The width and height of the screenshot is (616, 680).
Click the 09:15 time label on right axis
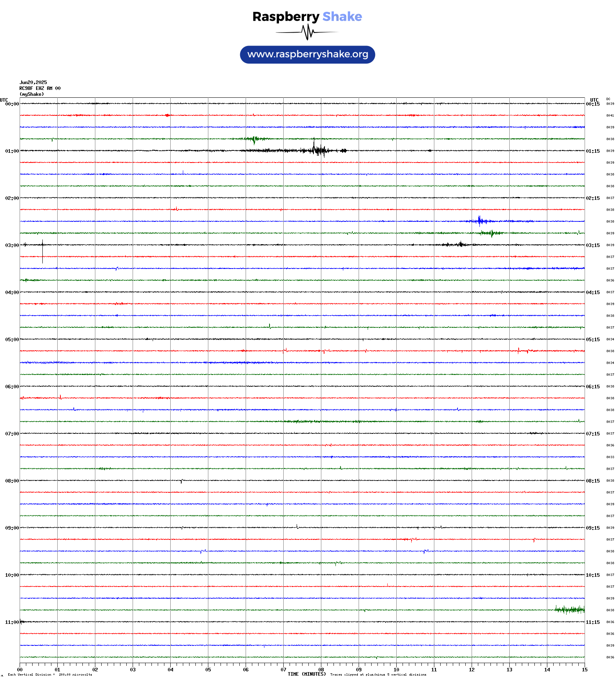pos(593,528)
